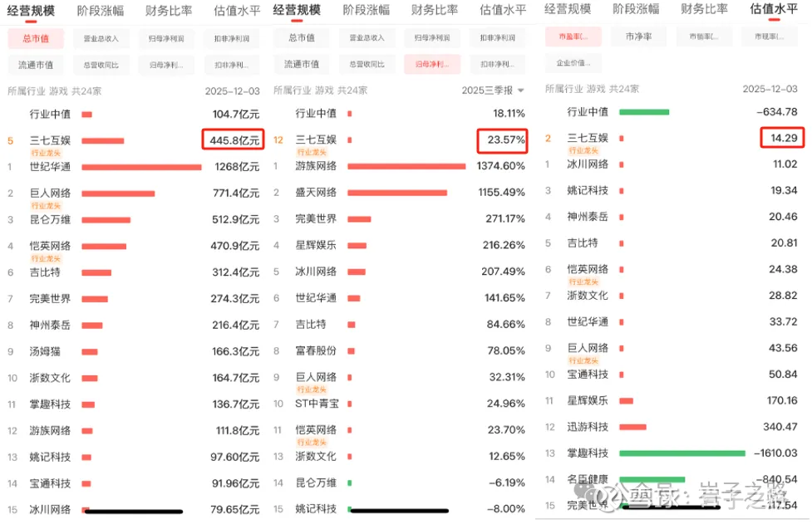The image size is (812, 524).
Task: Select 神州泰岳 row with 20.46
Action: 672,218
